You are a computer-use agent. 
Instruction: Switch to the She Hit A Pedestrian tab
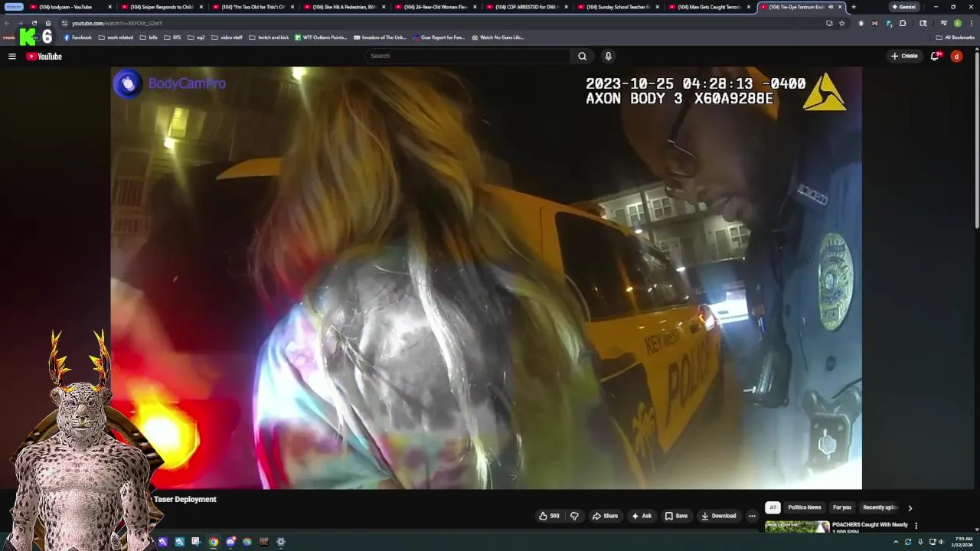(345, 7)
